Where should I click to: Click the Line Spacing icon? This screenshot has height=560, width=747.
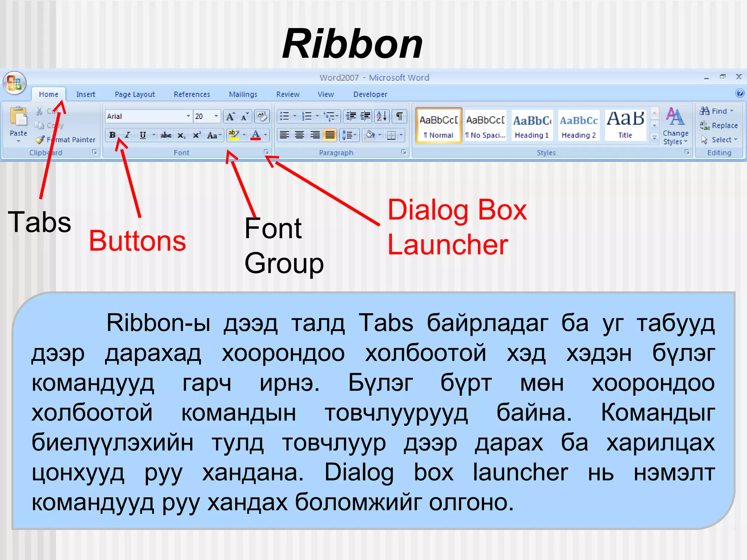coord(347,135)
